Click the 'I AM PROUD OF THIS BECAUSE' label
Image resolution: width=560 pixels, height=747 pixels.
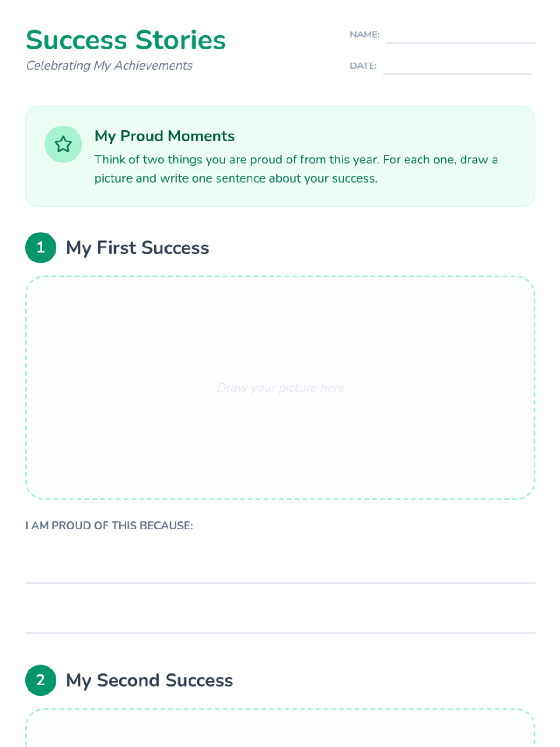click(x=109, y=526)
